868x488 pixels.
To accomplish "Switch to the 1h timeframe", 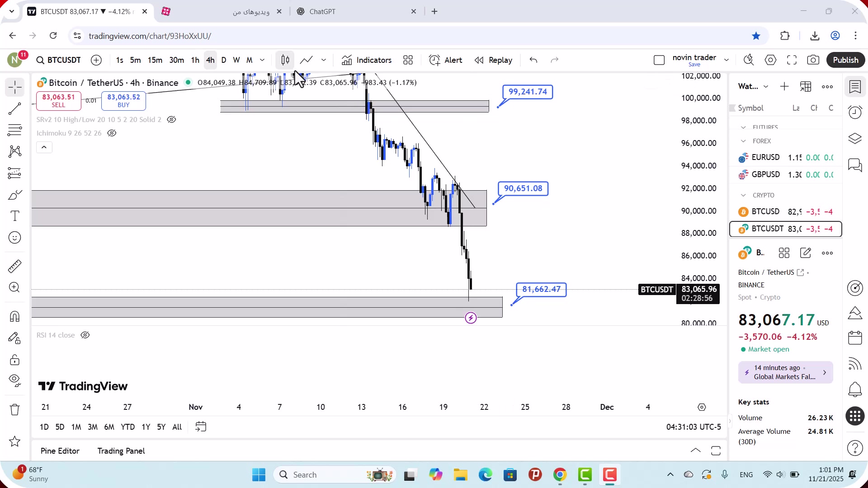I will (x=195, y=60).
